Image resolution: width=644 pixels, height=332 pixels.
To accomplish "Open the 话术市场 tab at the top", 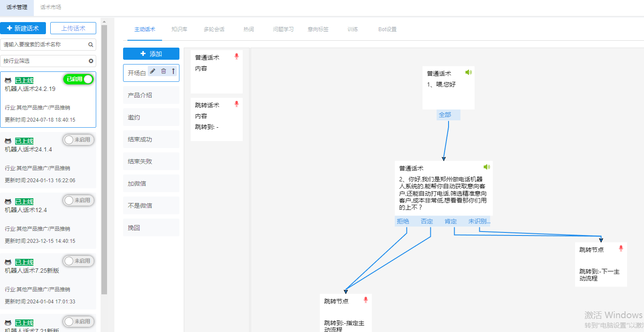I will (51, 7).
